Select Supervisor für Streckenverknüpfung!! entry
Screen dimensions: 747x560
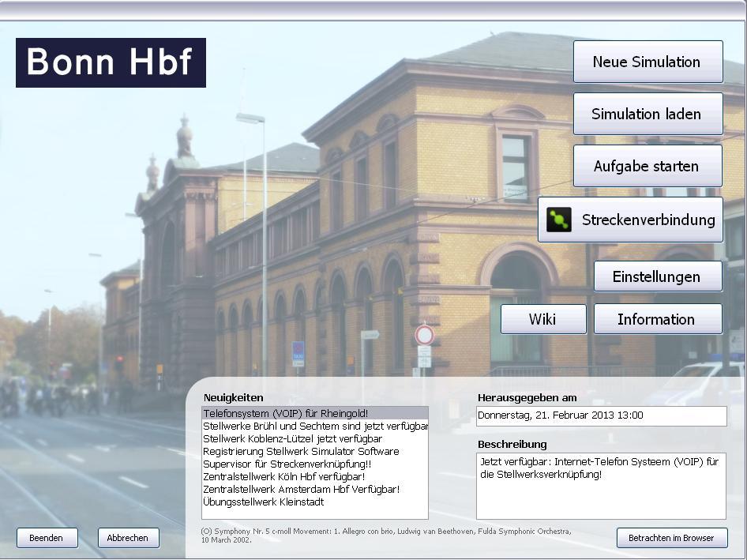pos(315,464)
